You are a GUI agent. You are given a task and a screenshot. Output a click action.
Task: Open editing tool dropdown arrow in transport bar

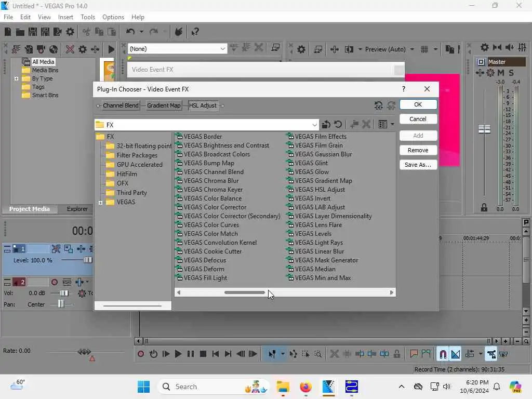coord(283,354)
